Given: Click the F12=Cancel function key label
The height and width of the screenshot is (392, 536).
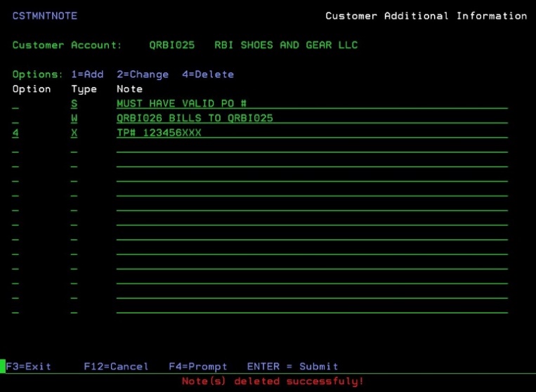Looking at the screenshot, I should click(x=116, y=366).
